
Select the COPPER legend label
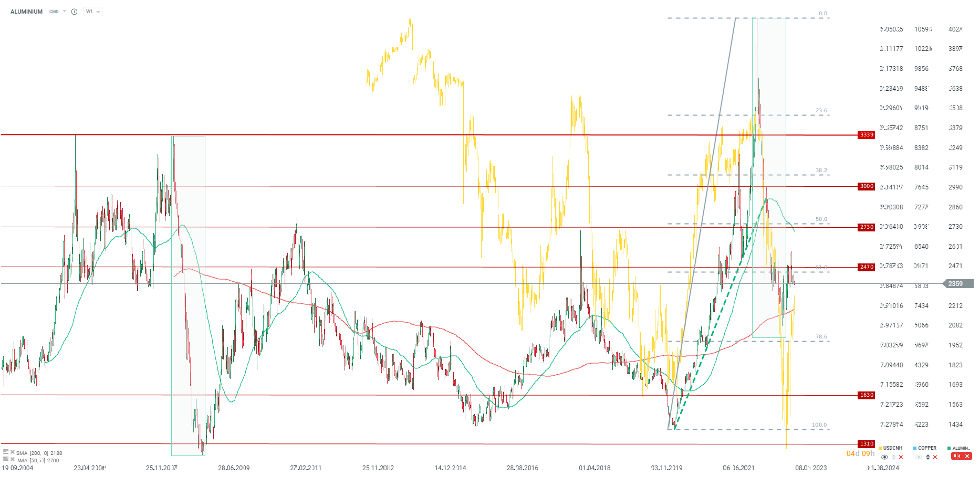coord(927,448)
